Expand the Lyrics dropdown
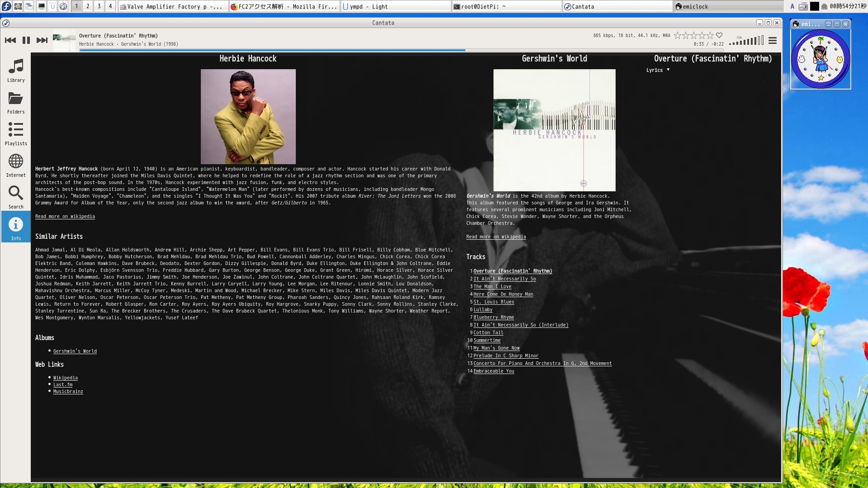 [658, 70]
